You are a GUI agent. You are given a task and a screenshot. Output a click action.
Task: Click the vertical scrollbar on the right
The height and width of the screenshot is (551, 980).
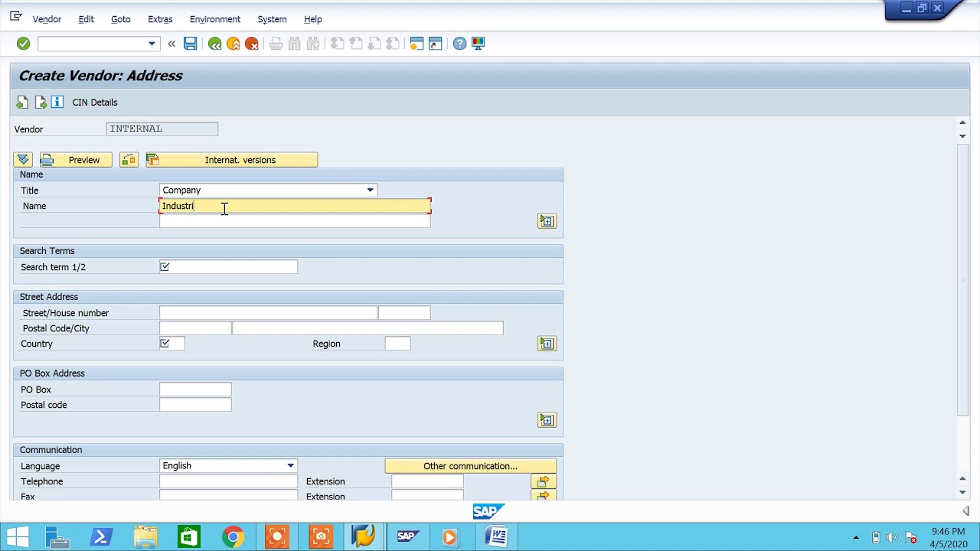(963, 279)
